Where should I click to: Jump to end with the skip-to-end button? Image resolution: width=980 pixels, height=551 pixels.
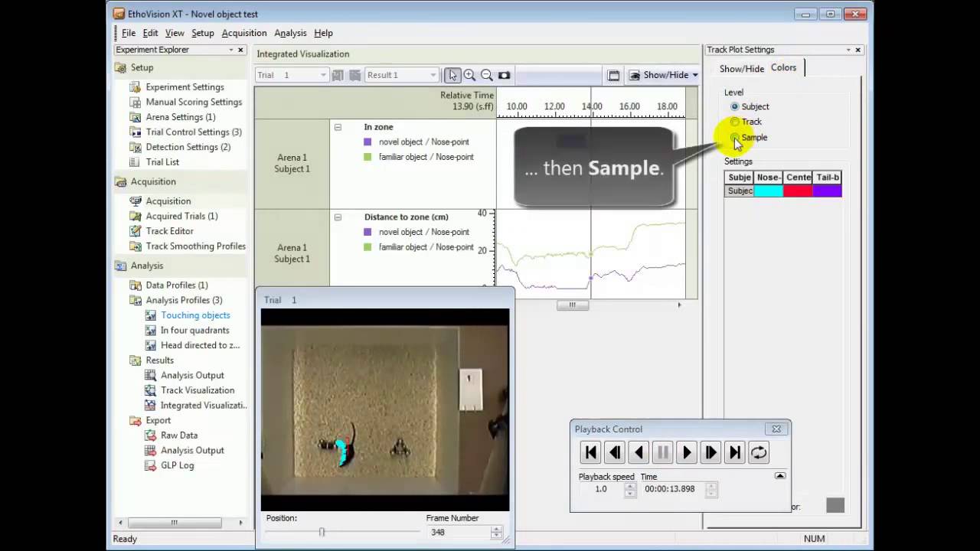tap(734, 452)
